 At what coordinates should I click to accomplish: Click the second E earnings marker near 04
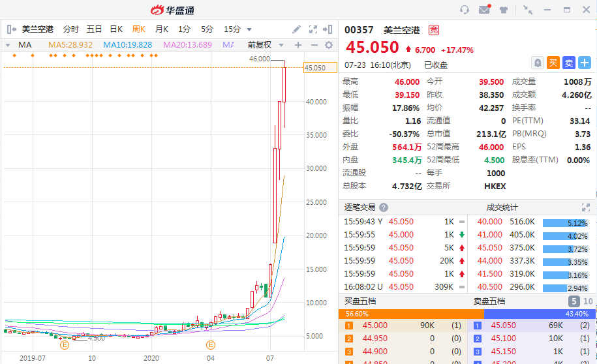pos(211,345)
